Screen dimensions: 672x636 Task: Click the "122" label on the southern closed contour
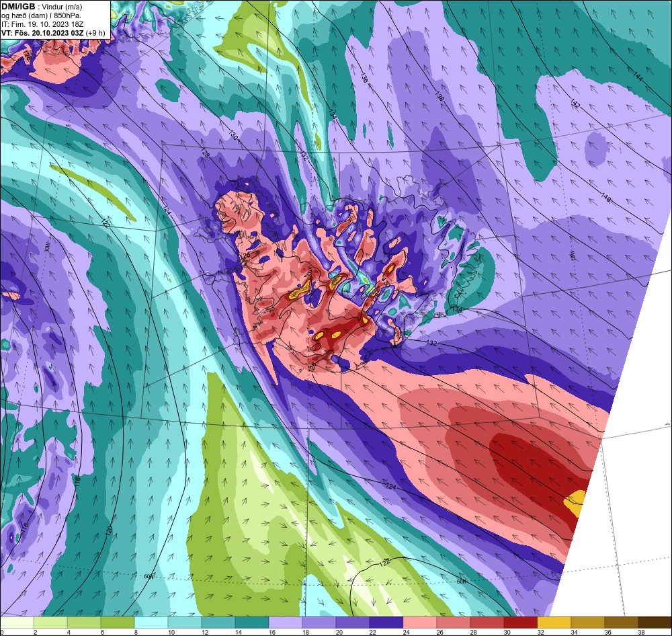384,562
